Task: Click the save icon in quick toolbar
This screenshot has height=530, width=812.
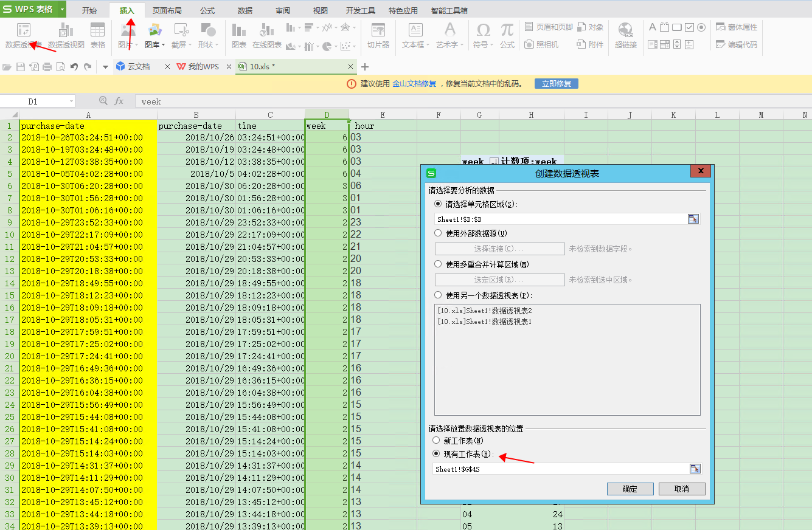Action: pyautogui.click(x=21, y=66)
